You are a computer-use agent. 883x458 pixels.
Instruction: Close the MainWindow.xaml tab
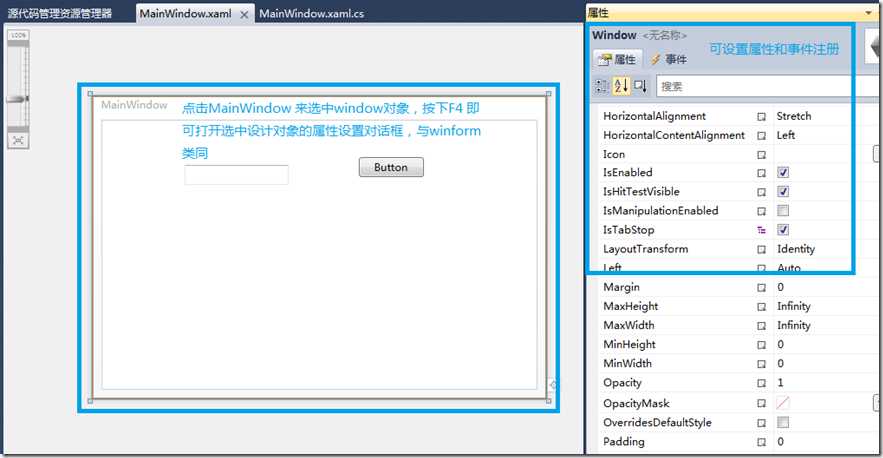[x=244, y=15]
